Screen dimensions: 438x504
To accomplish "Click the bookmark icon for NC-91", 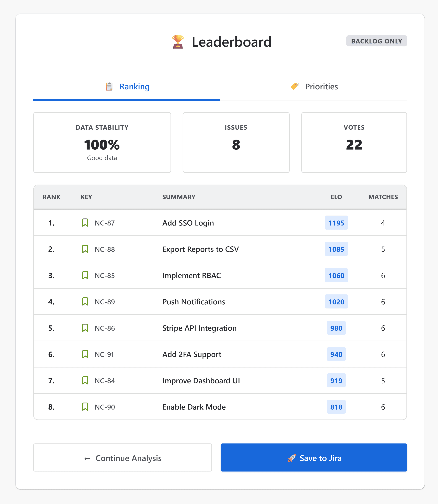I will click(x=85, y=354).
